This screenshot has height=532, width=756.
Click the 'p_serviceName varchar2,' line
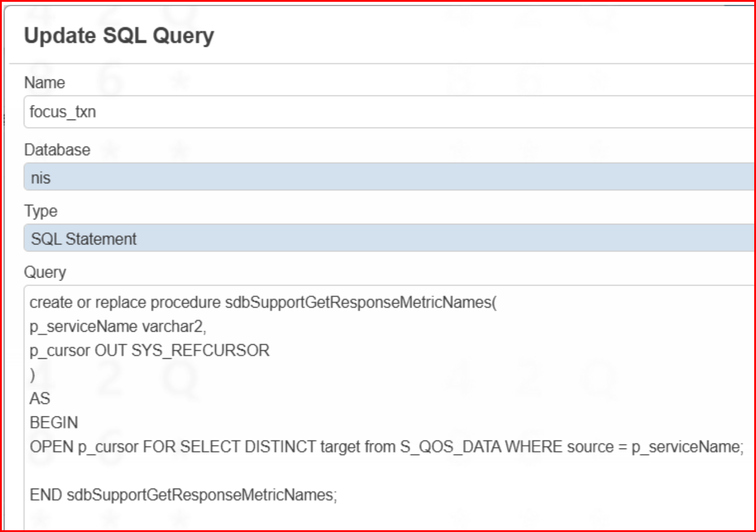pos(118,327)
